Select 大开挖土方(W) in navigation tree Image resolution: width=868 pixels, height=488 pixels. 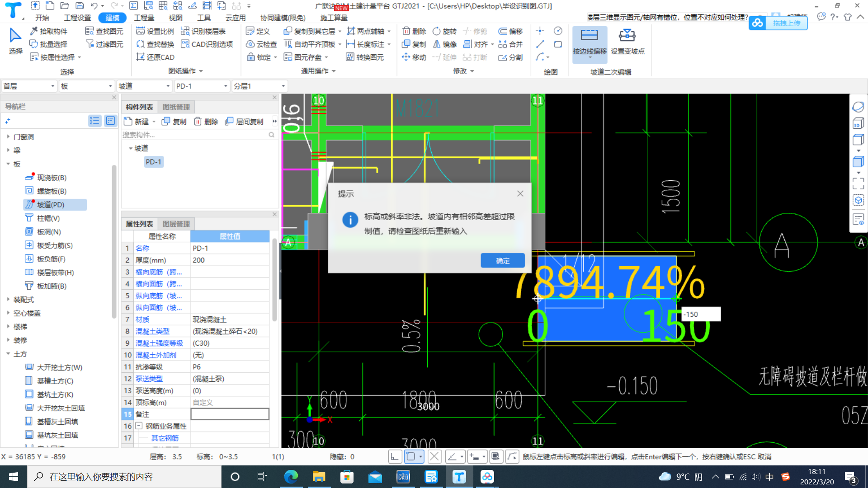[x=60, y=367]
